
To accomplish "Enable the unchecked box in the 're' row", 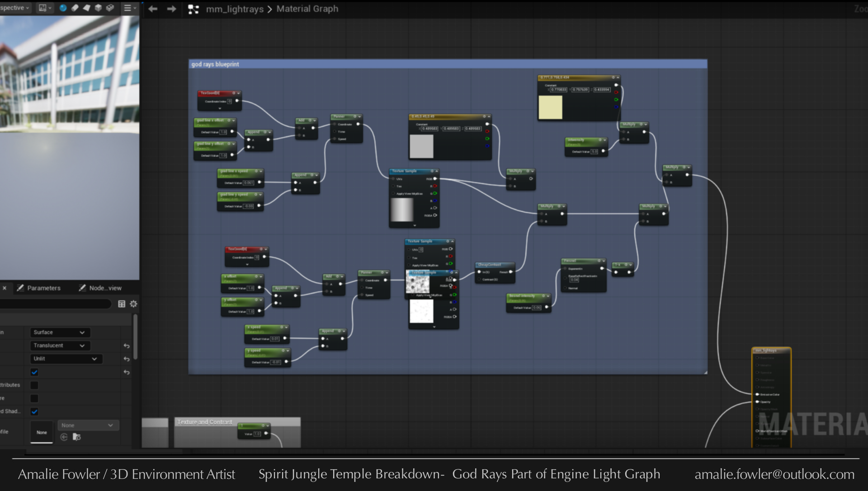I will pyautogui.click(x=34, y=398).
